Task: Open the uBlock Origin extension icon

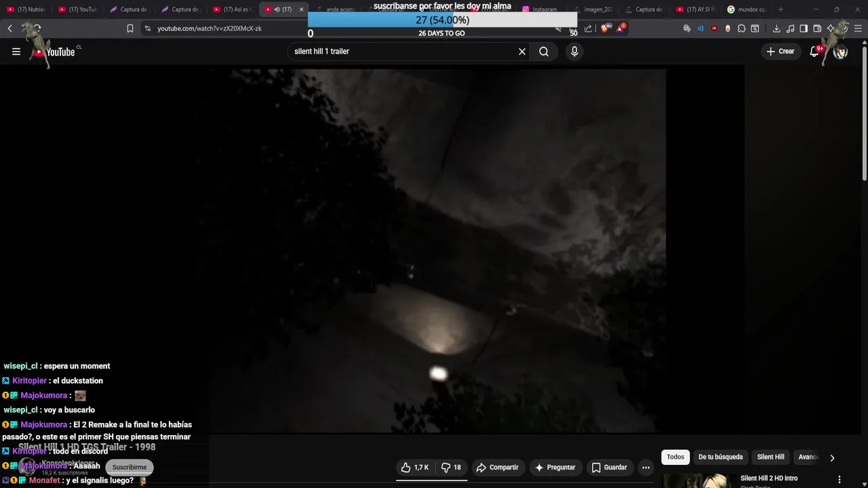Action: tap(714, 28)
